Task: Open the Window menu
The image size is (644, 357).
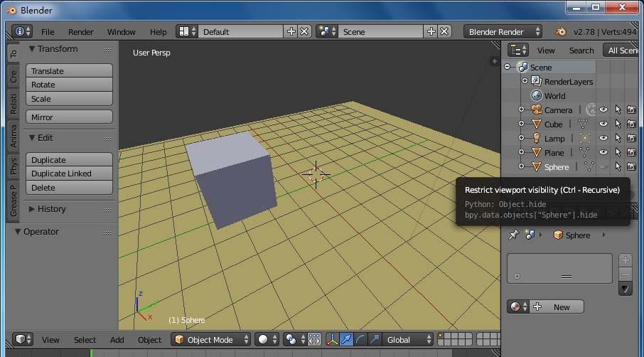Action: pyautogui.click(x=121, y=31)
